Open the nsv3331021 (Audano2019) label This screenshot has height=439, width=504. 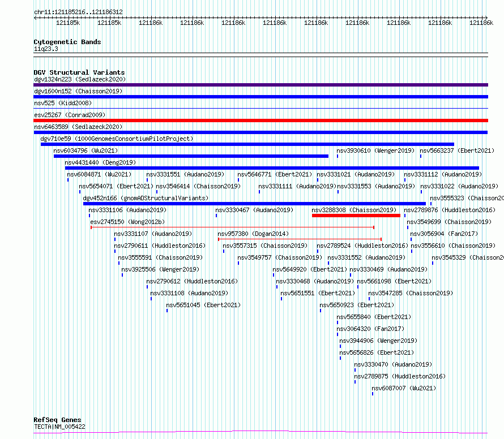[356, 174]
